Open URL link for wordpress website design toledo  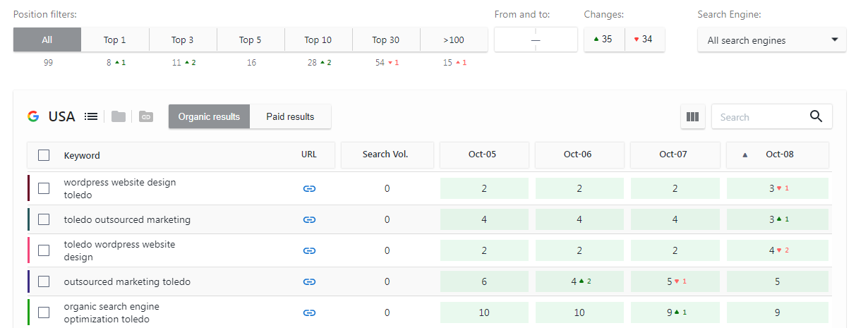[x=309, y=188]
